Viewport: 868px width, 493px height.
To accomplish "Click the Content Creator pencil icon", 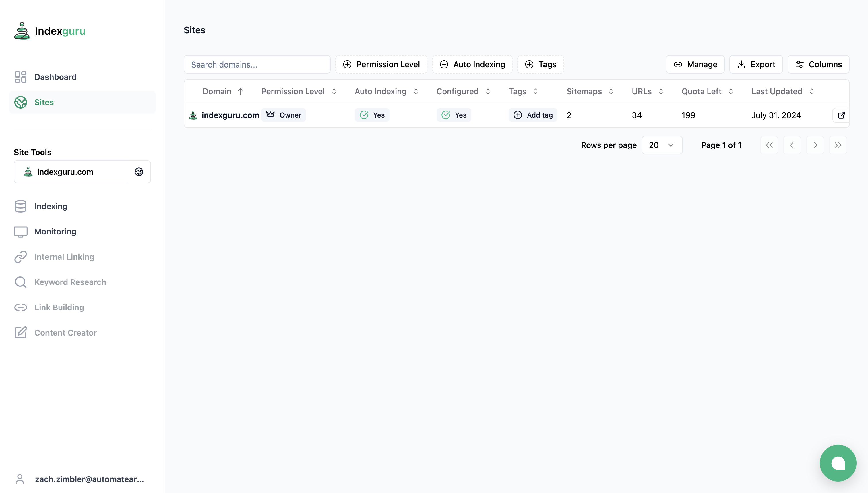I will pos(20,332).
